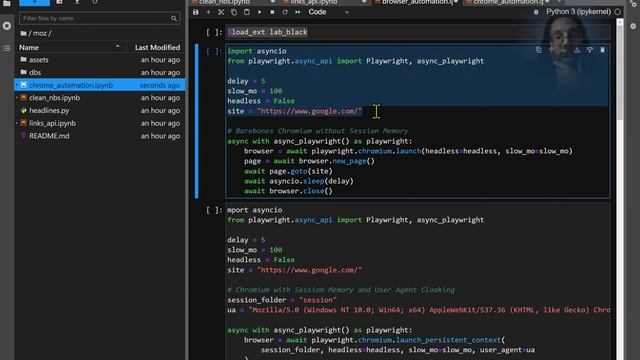The width and height of the screenshot is (640, 360).
Task: Move the active cell up with the arrow icon
Action: point(551,50)
